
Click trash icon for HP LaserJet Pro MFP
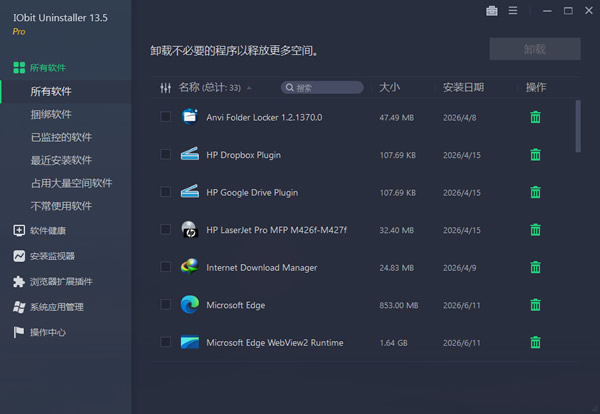535,230
